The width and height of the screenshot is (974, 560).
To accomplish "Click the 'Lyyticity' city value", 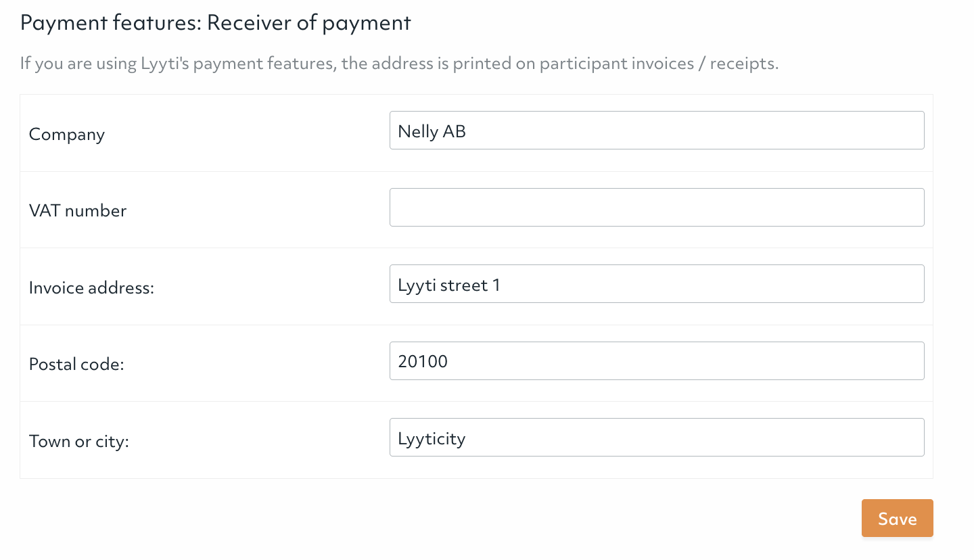I will click(x=432, y=438).
